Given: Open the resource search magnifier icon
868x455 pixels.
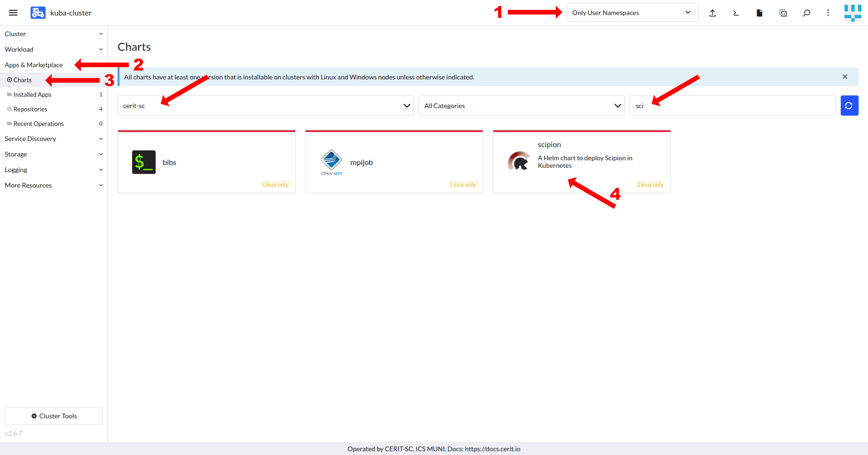Looking at the screenshot, I should tap(806, 13).
